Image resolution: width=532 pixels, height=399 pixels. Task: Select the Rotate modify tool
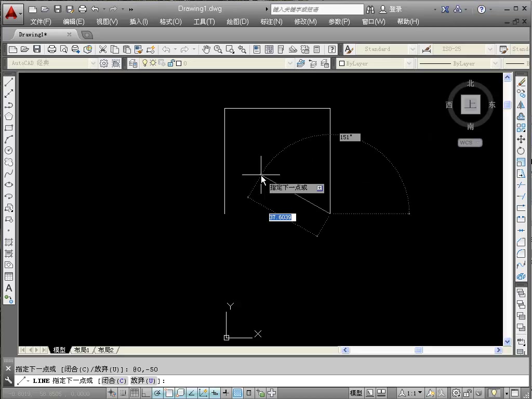pos(521,151)
